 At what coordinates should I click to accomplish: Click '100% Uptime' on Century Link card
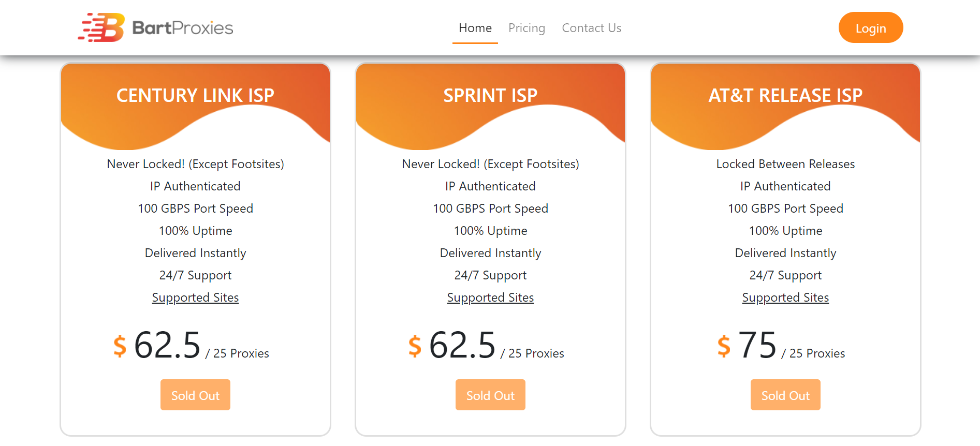pos(195,231)
